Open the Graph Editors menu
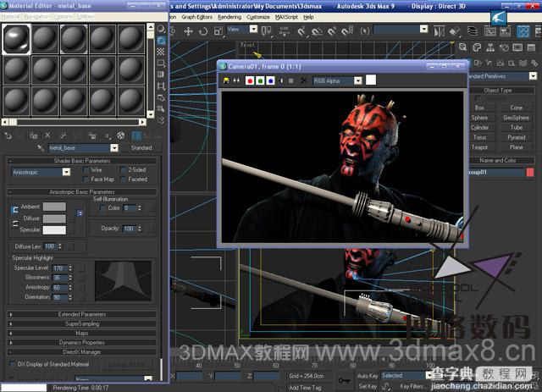 point(197,17)
